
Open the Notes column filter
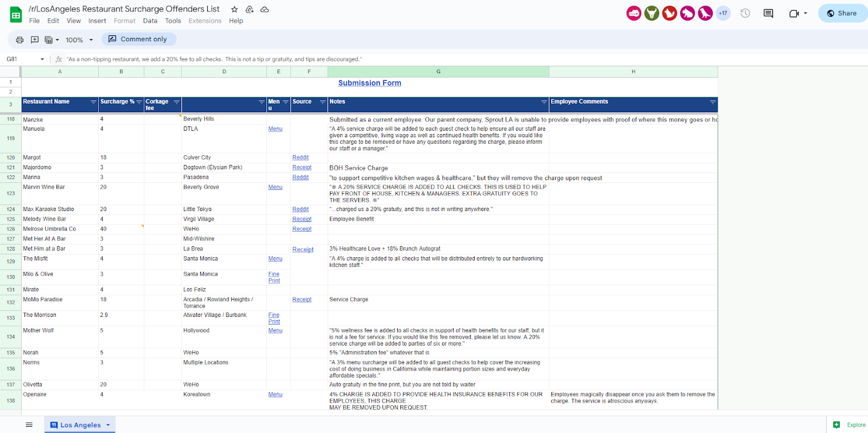point(544,102)
